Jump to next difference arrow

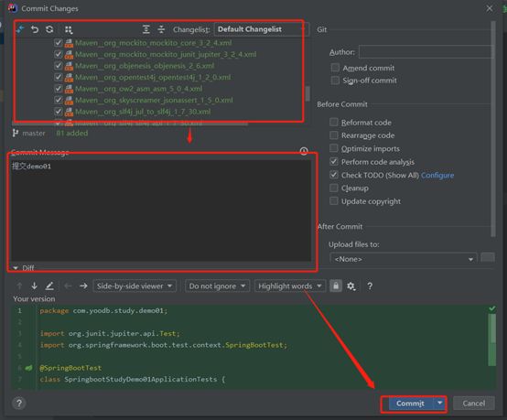tap(34, 285)
